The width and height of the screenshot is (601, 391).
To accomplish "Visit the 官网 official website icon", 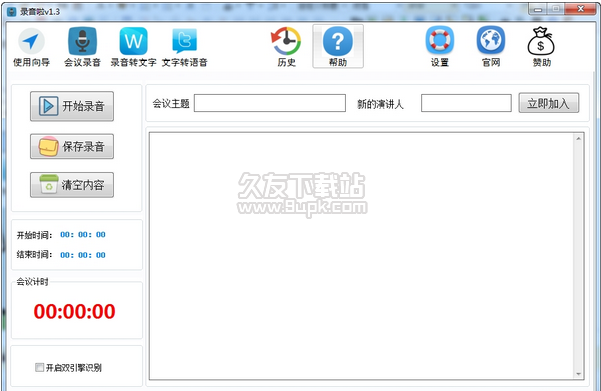I will (x=491, y=47).
